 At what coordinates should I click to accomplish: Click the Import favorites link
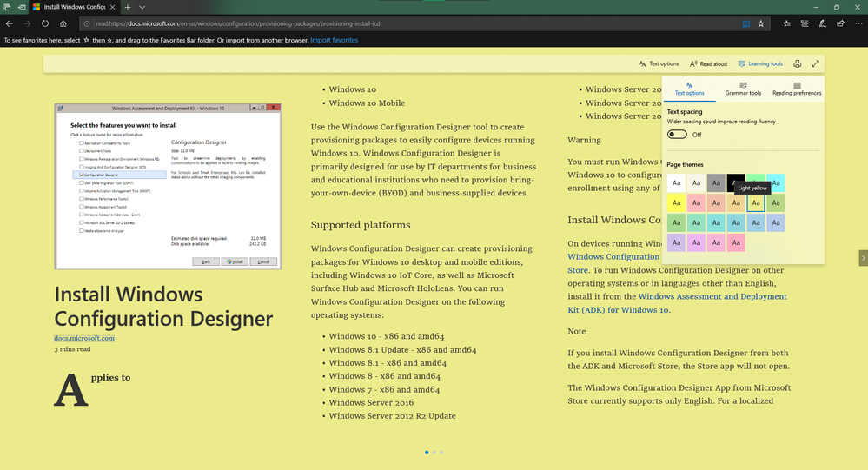334,41
